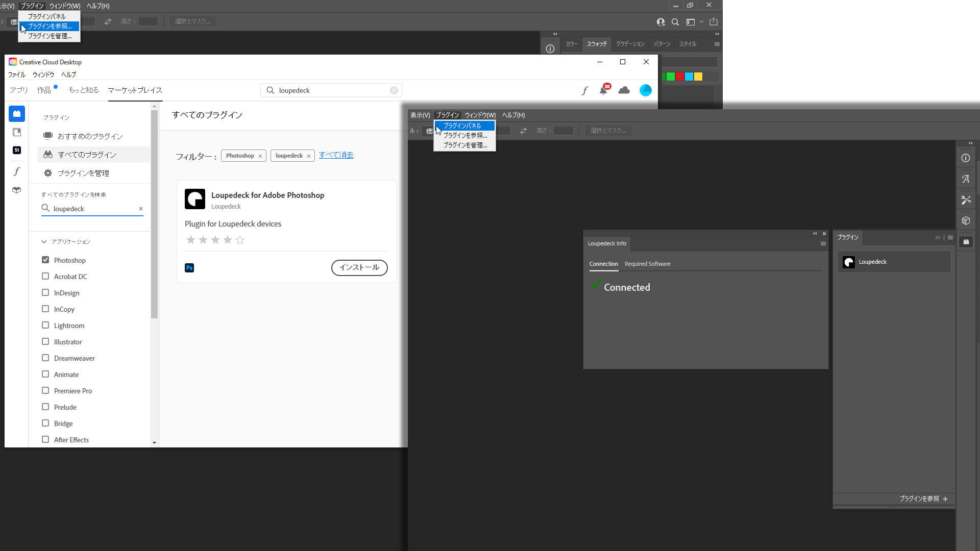The image size is (980, 551).
Task: Expand the plugins panel double-arrow chevron
Action: tap(937, 238)
